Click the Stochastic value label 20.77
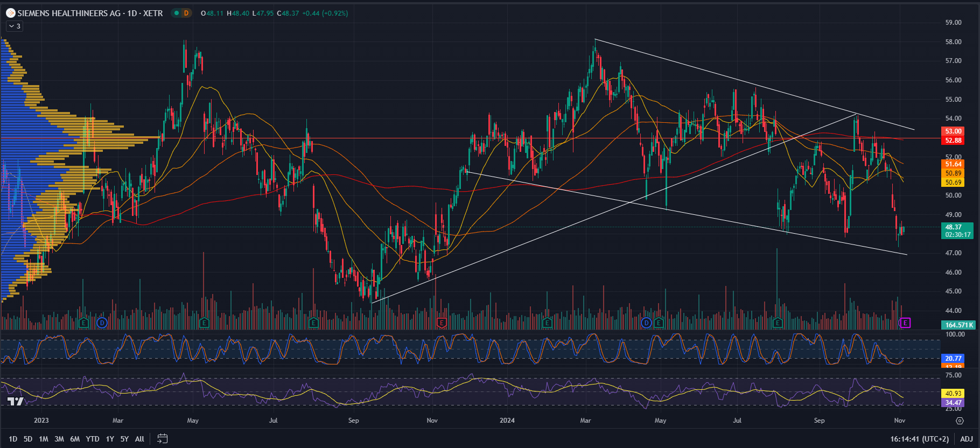The height and width of the screenshot is (448, 980). (x=953, y=358)
